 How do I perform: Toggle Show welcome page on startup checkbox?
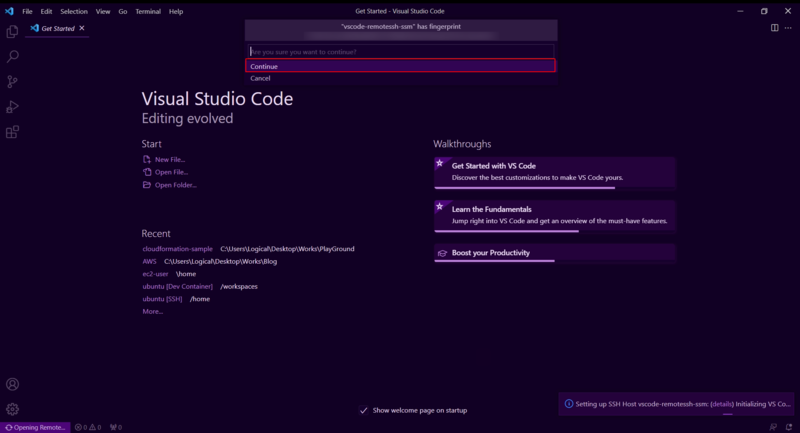pos(363,410)
